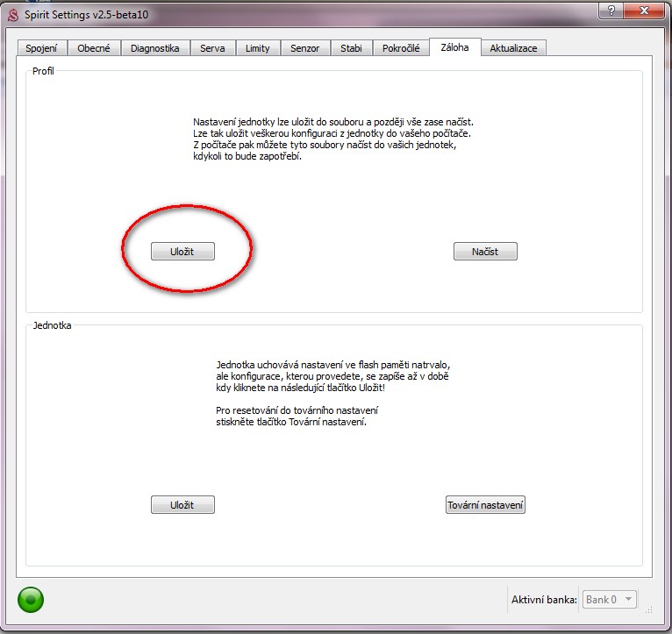Screen dimensions: 672x634
Task: Click the Tovární nastavení button
Action: coord(485,505)
